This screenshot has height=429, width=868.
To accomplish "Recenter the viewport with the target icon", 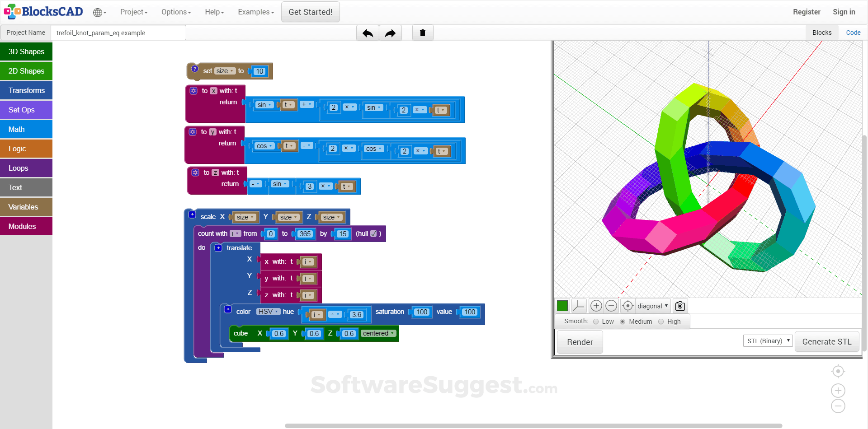I will [627, 306].
